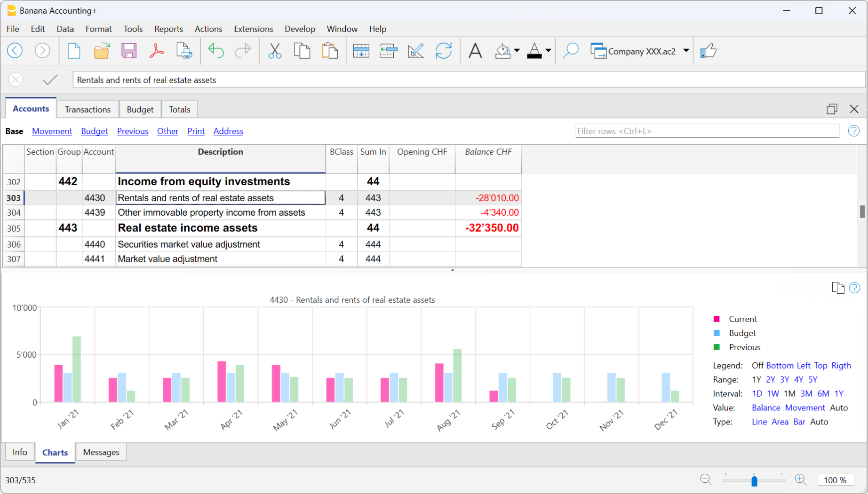Open the Find magnifier tool
Viewport: 868px width, 494px height.
(x=570, y=51)
